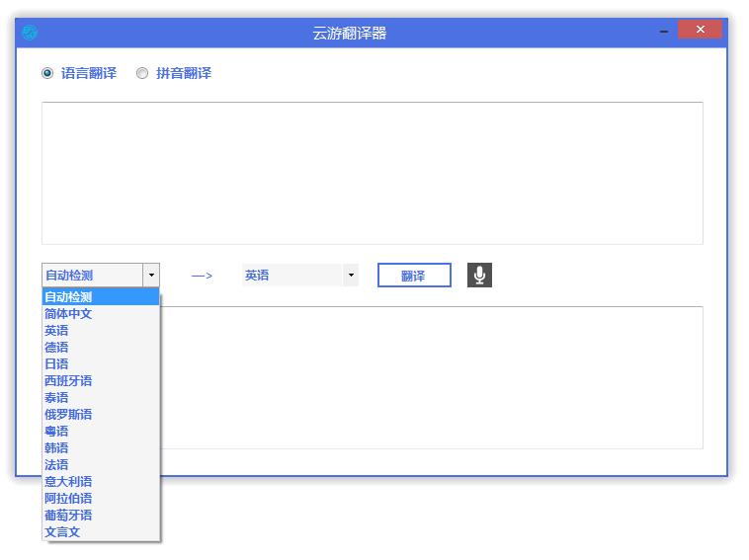Image resolution: width=749 pixels, height=560 pixels.
Task: Select 英语 in the source language list
Action: (x=56, y=331)
